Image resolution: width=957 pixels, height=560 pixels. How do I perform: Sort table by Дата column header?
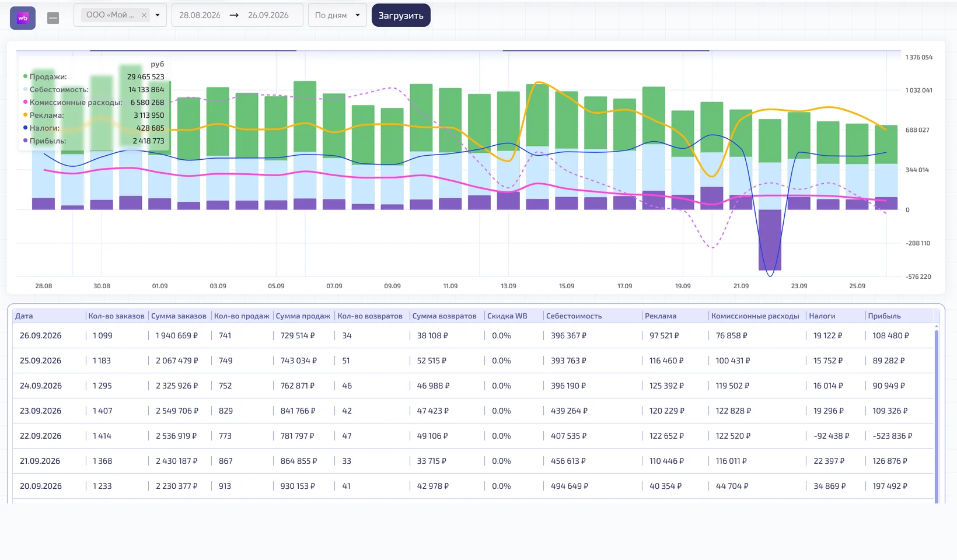pyautogui.click(x=24, y=316)
